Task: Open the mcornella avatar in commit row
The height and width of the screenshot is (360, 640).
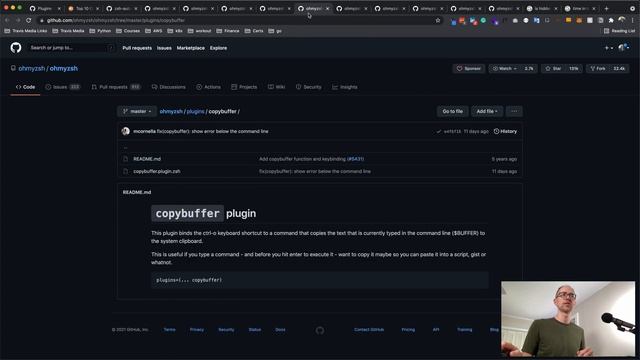Action: click(126, 131)
